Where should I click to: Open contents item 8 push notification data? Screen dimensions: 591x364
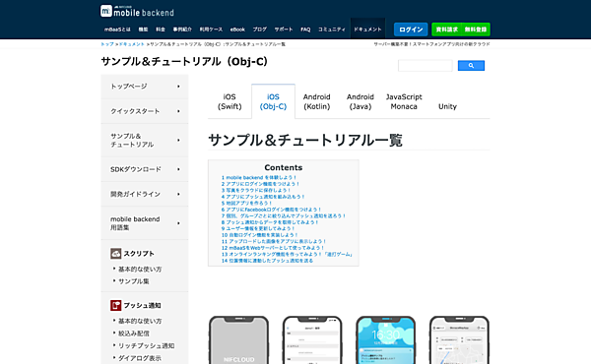coord(270,222)
